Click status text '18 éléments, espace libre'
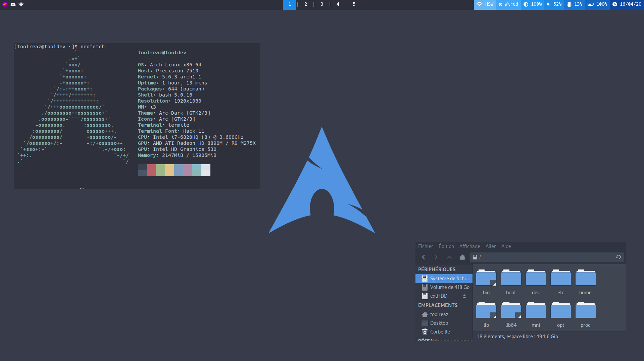644x361 pixels. (x=518, y=337)
